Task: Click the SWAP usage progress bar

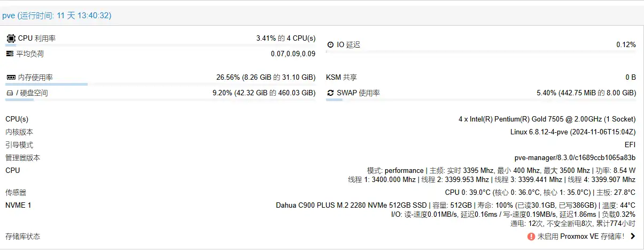Action: (481, 100)
